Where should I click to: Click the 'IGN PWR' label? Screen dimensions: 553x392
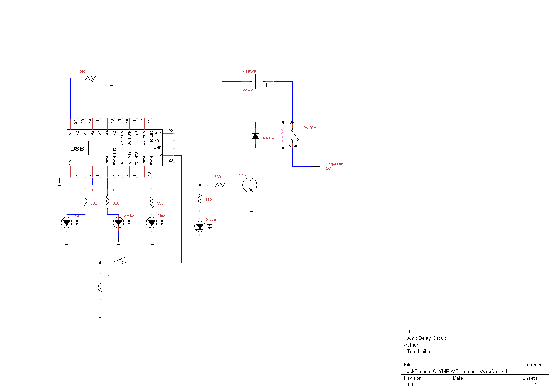249,72
